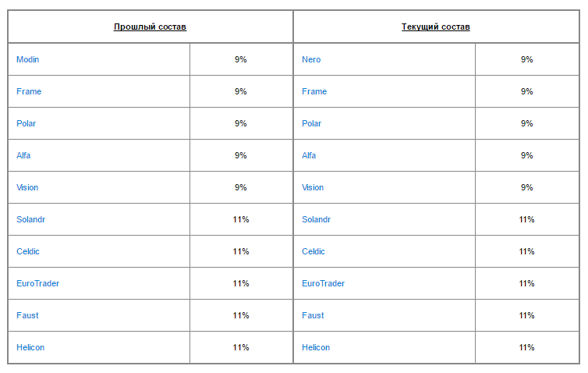588x373 pixels.
Task: Open the Modin link in past lineup
Action: (x=27, y=59)
